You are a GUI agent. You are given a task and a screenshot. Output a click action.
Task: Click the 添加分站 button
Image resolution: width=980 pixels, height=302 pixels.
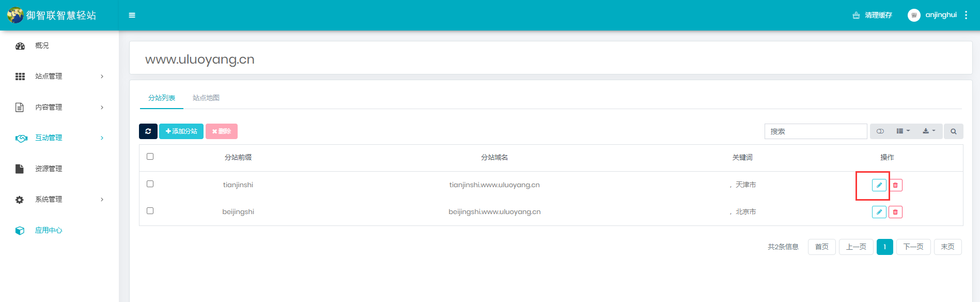point(181,131)
